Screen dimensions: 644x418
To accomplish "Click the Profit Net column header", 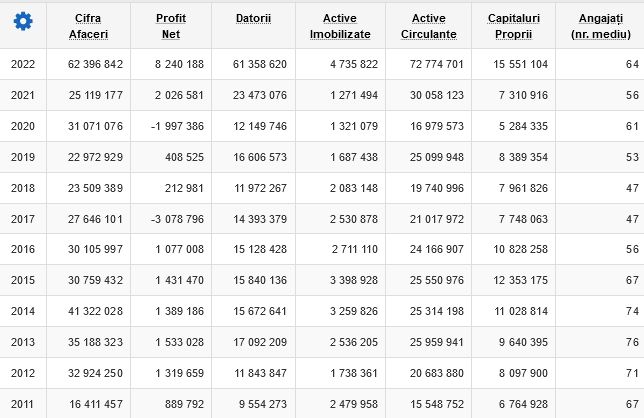I will click(171, 26).
